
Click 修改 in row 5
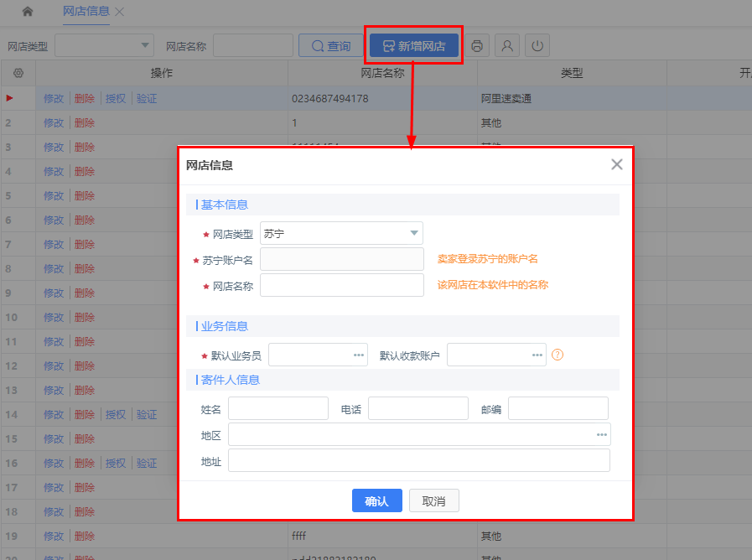coord(54,195)
